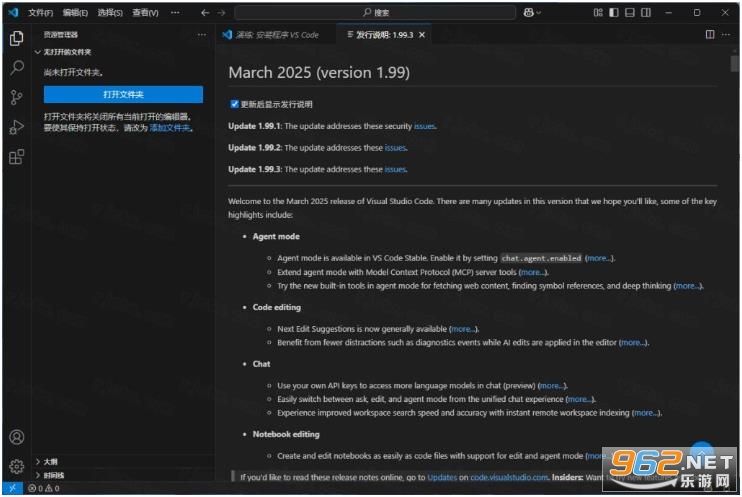This screenshot has height=497, width=742.
Task: Click the Code editing bullet heading
Action: click(276, 307)
